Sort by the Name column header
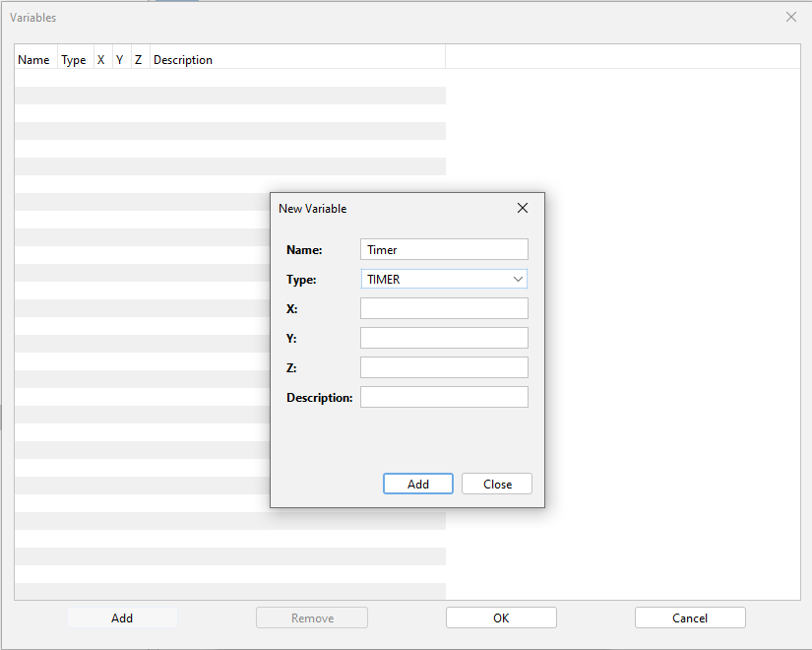The height and width of the screenshot is (650, 812). (x=35, y=60)
